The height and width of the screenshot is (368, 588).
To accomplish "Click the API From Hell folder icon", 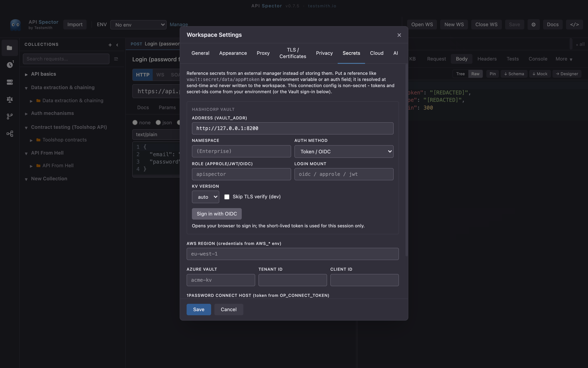I will (x=38, y=166).
